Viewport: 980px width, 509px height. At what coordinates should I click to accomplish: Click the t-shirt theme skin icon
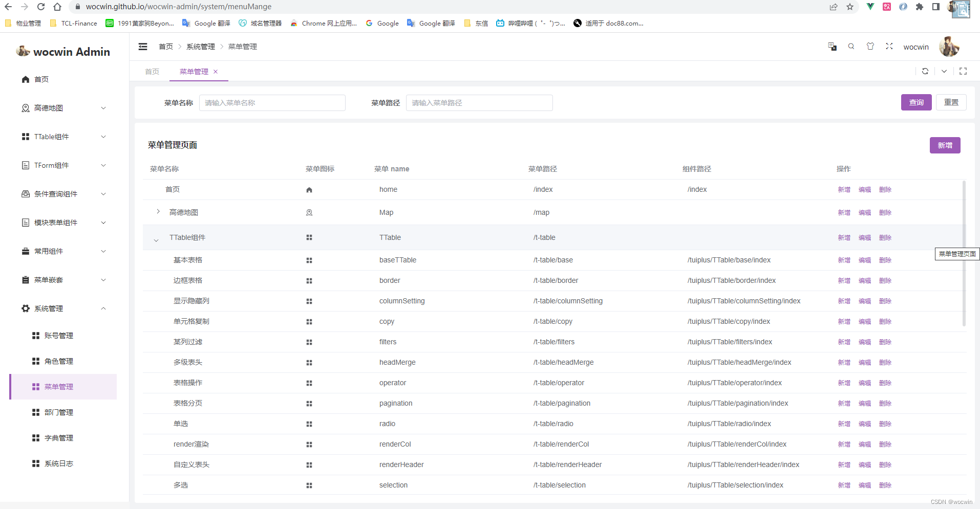(870, 46)
